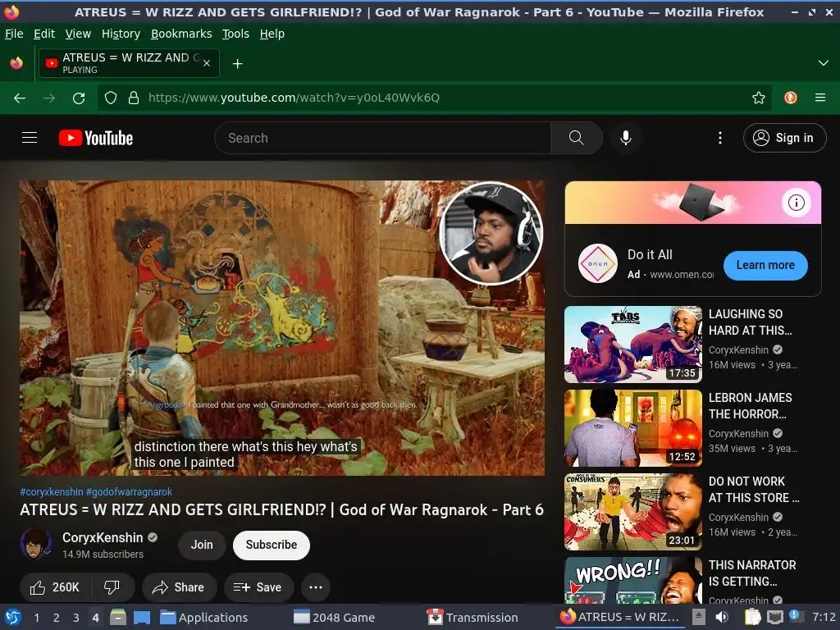Click the Join membership button
840x630 pixels.
[202, 545]
